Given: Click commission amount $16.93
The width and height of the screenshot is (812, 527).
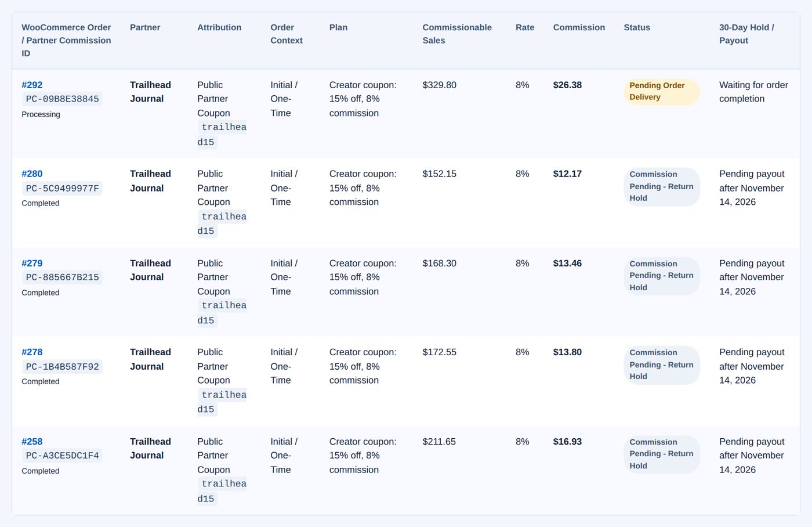Looking at the screenshot, I should 567,441.
